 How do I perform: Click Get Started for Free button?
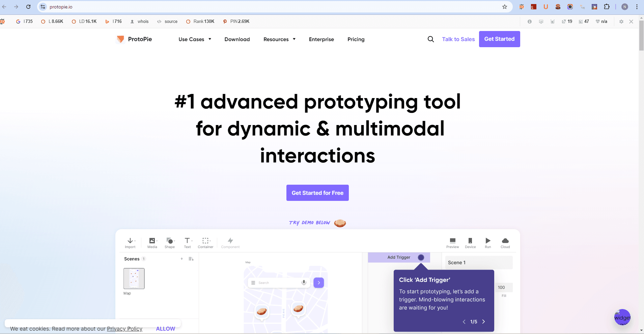317,193
